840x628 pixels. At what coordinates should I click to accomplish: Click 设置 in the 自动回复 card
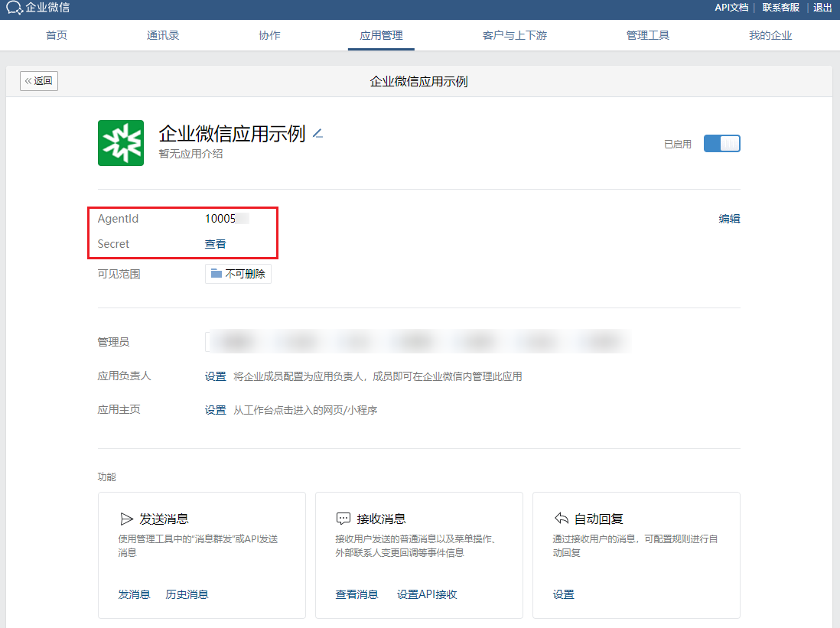point(564,594)
